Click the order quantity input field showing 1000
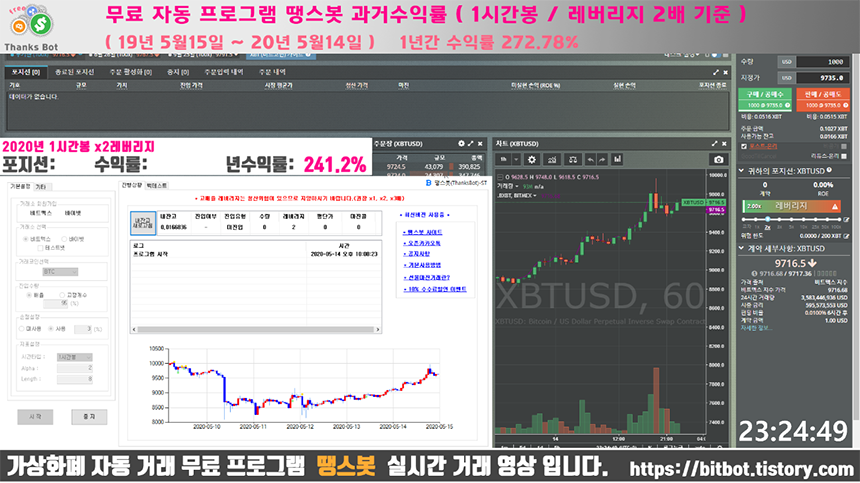The height and width of the screenshot is (483, 860). pos(823,62)
